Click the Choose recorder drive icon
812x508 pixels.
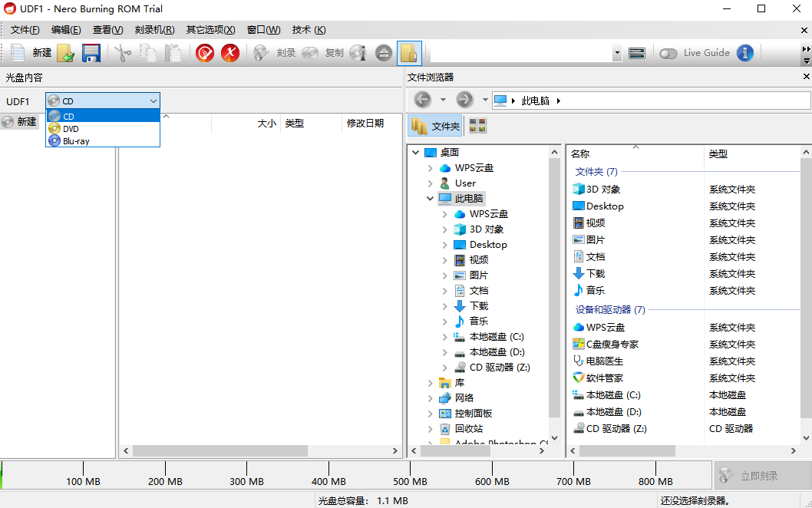(x=636, y=53)
